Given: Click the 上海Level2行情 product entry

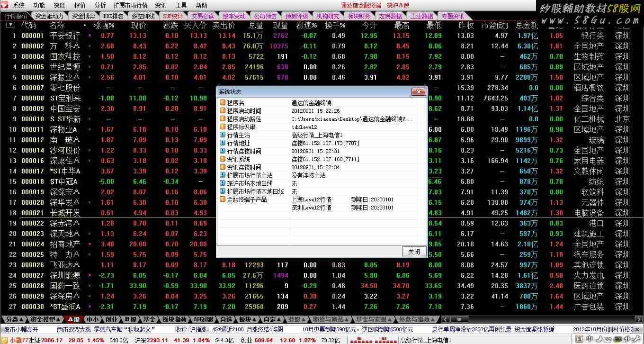Looking at the screenshot, I should 311,199.
